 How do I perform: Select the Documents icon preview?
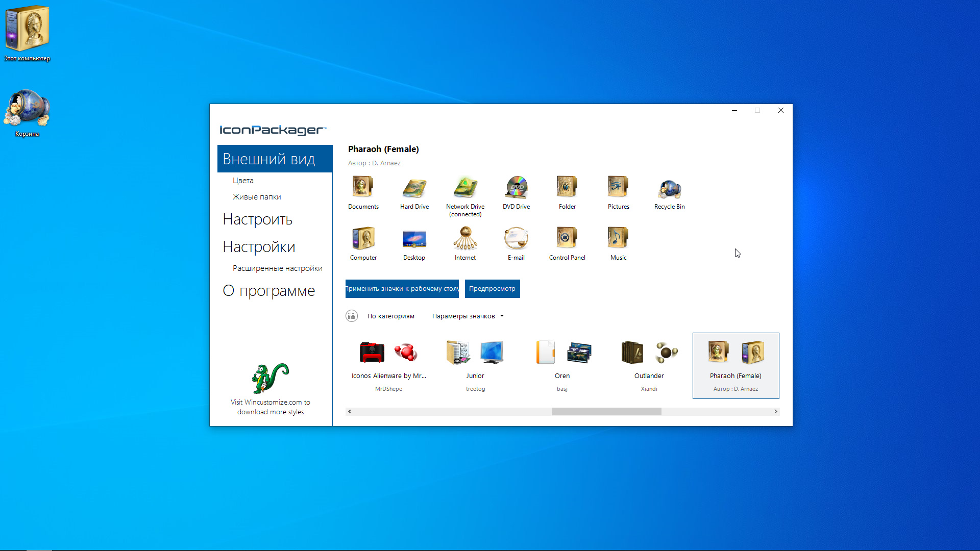[x=363, y=188]
